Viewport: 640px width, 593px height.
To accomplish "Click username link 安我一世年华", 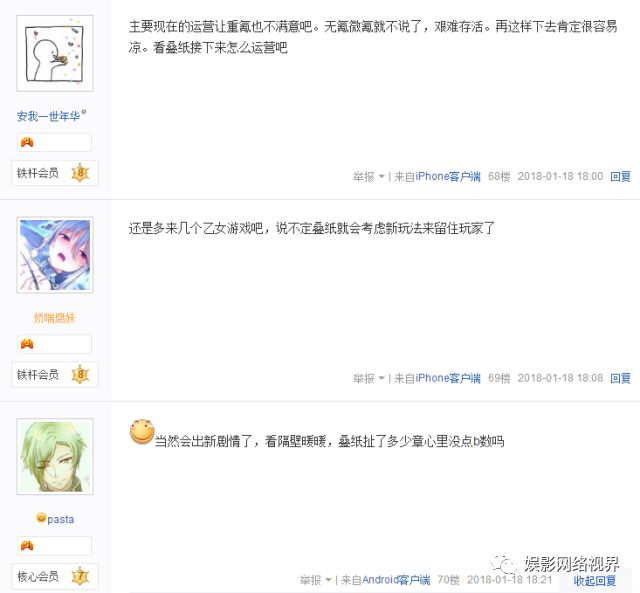I will coord(48,116).
